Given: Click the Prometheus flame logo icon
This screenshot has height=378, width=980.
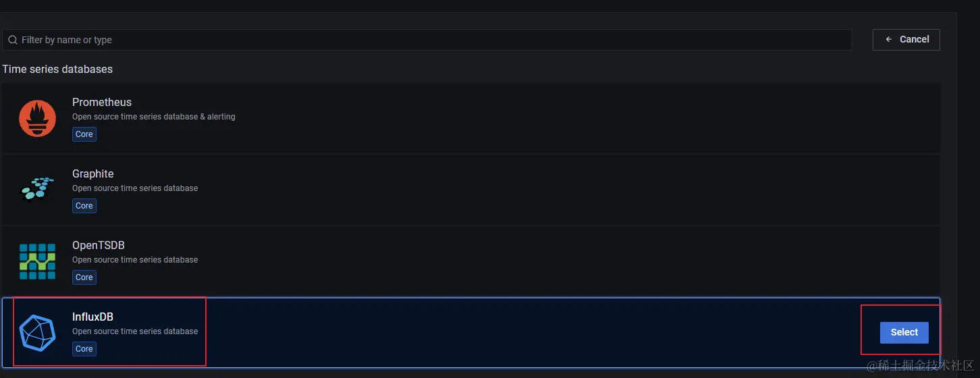Looking at the screenshot, I should tap(37, 118).
